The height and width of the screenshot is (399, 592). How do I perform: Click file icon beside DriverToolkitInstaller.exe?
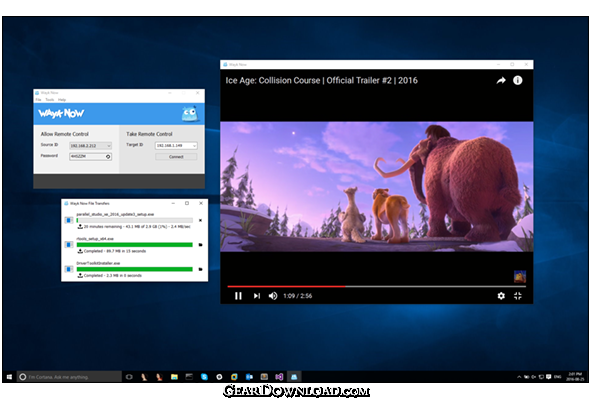(x=69, y=269)
